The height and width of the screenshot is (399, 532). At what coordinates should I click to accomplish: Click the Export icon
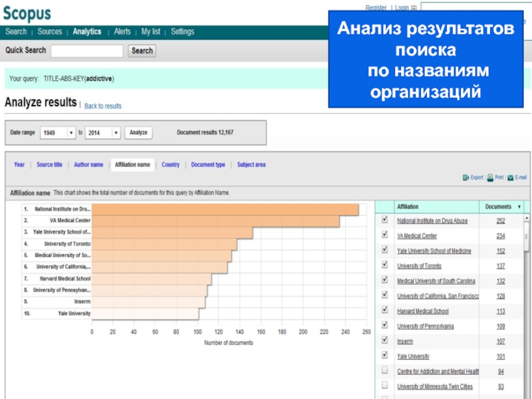(x=466, y=178)
